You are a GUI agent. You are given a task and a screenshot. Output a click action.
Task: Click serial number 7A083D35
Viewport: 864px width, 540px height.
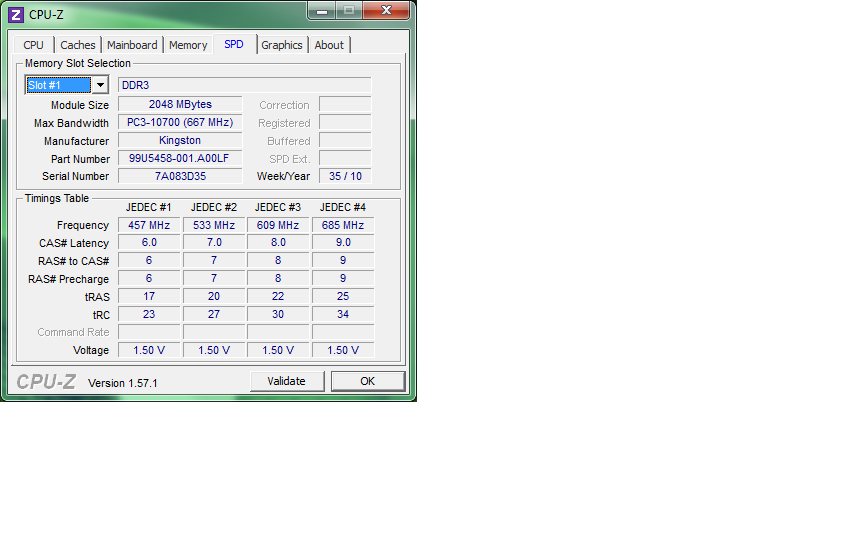(x=180, y=176)
